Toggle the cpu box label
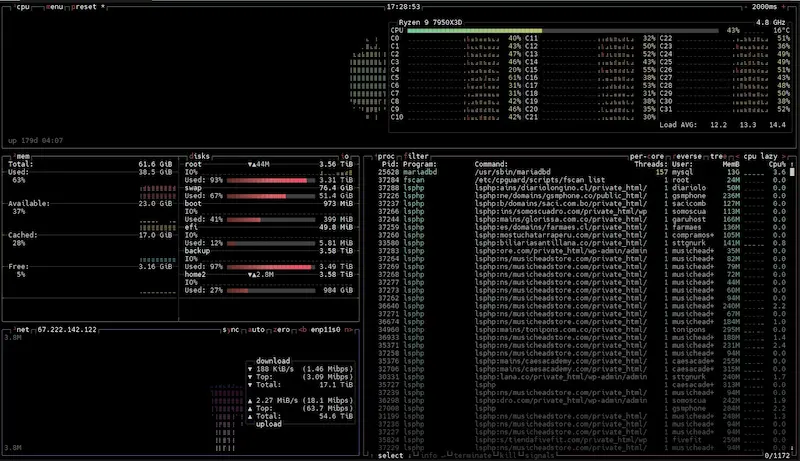 click(x=22, y=7)
